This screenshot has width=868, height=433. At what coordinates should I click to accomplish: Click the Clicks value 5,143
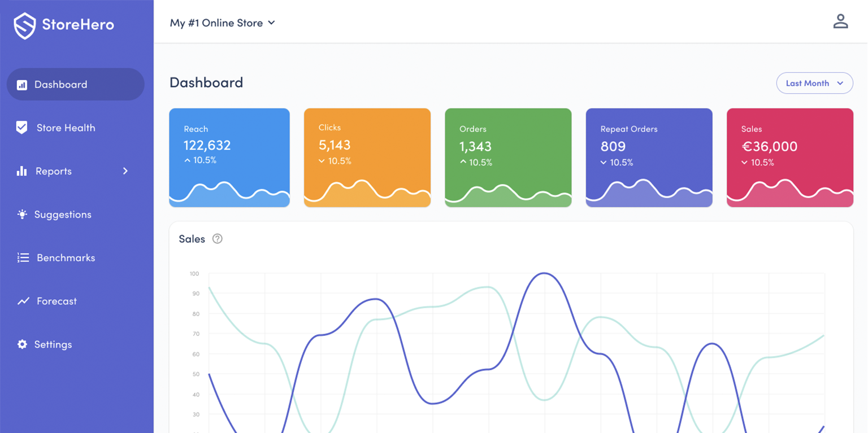335,145
